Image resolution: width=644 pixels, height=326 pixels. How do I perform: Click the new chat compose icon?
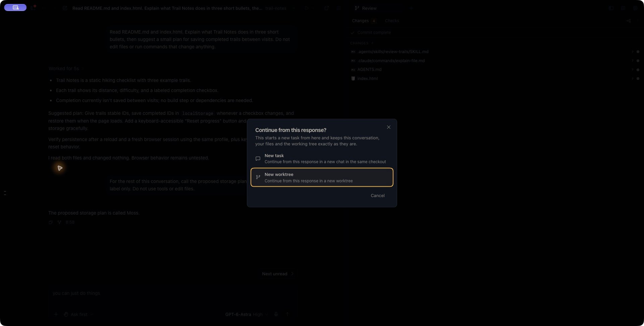click(x=65, y=8)
